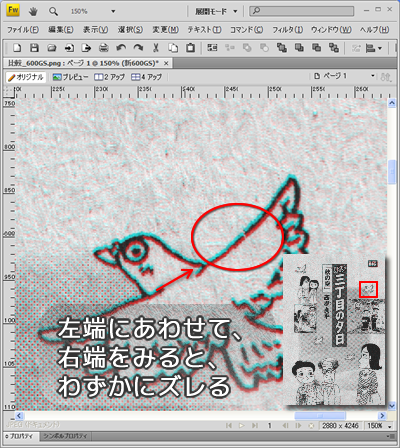
Task: Click the Bring Forward icon
Action: point(299,48)
